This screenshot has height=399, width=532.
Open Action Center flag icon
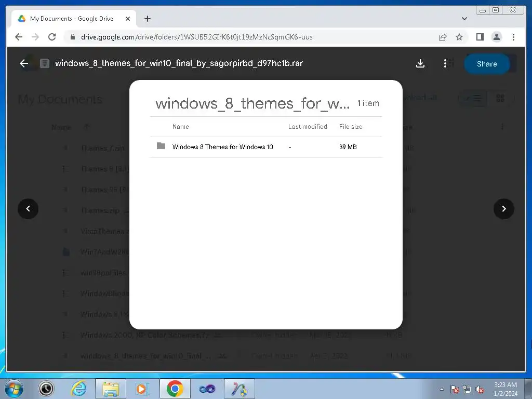tap(454, 389)
